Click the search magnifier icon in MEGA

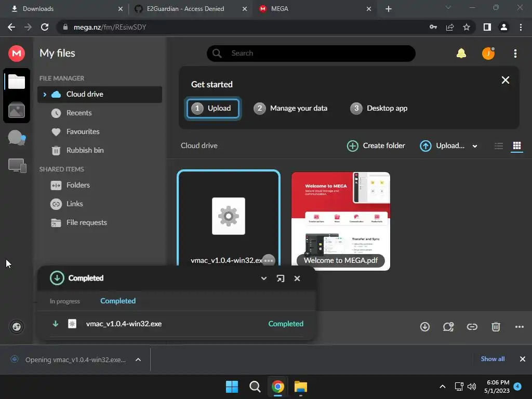point(217,54)
